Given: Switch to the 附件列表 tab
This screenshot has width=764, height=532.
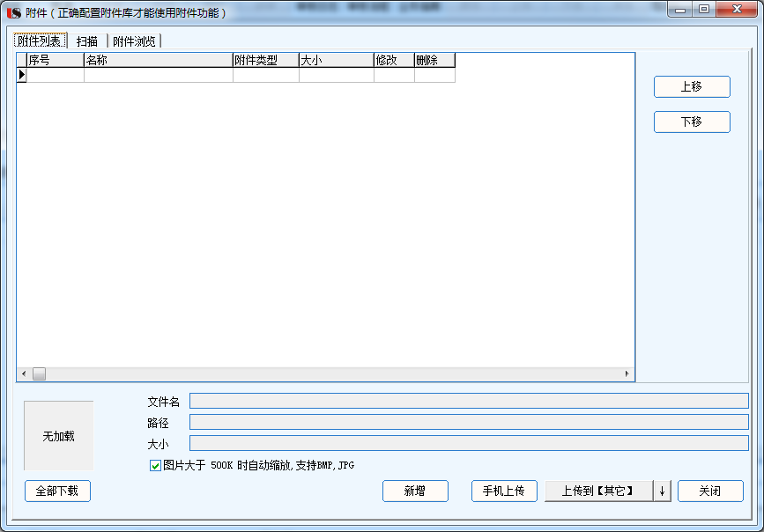Looking at the screenshot, I should pyautogui.click(x=40, y=41).
